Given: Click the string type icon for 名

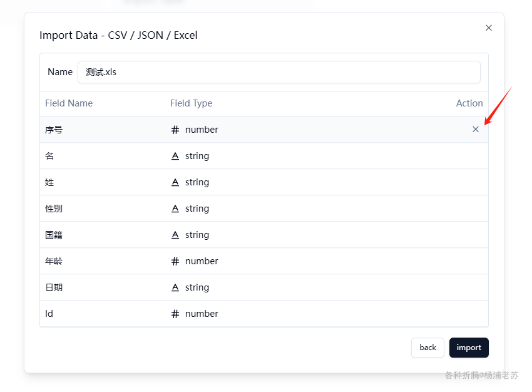Looking at the screenshot, I should point(175,156).
